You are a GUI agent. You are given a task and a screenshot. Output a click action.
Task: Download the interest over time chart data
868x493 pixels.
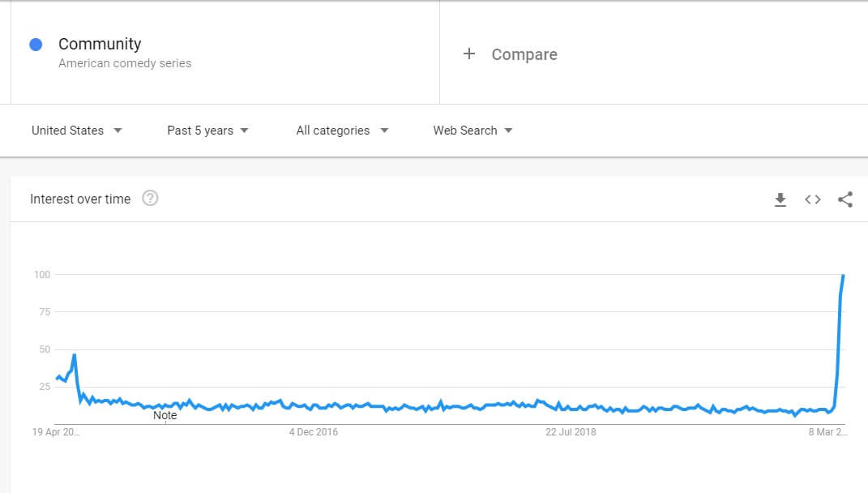[x=780, y=199]
